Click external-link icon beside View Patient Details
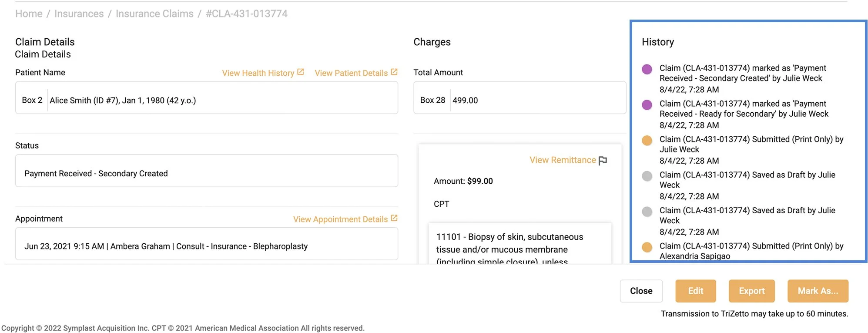The image size is (868, 333). click(394, 72)
